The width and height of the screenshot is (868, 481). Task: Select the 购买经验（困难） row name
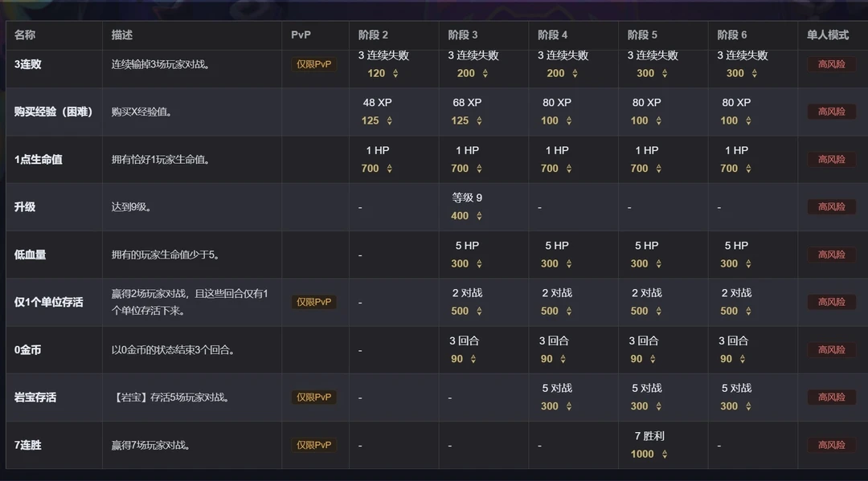click(x=53, y=112)
